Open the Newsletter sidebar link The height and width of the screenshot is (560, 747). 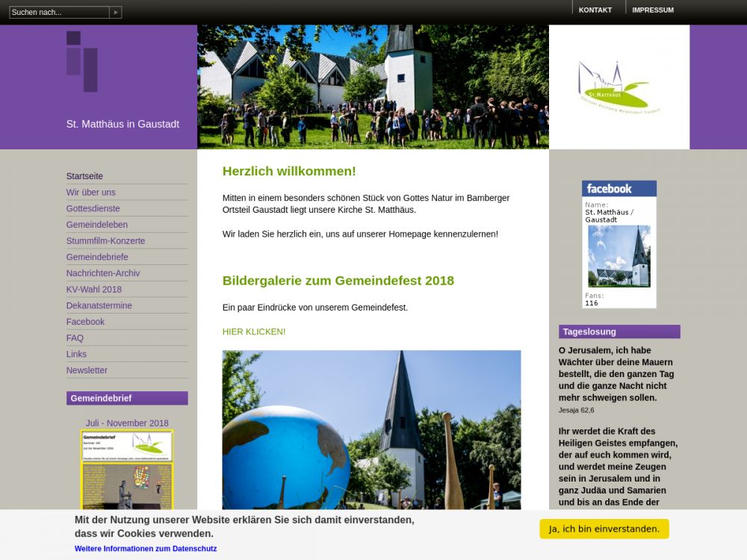tap(87, 370)
